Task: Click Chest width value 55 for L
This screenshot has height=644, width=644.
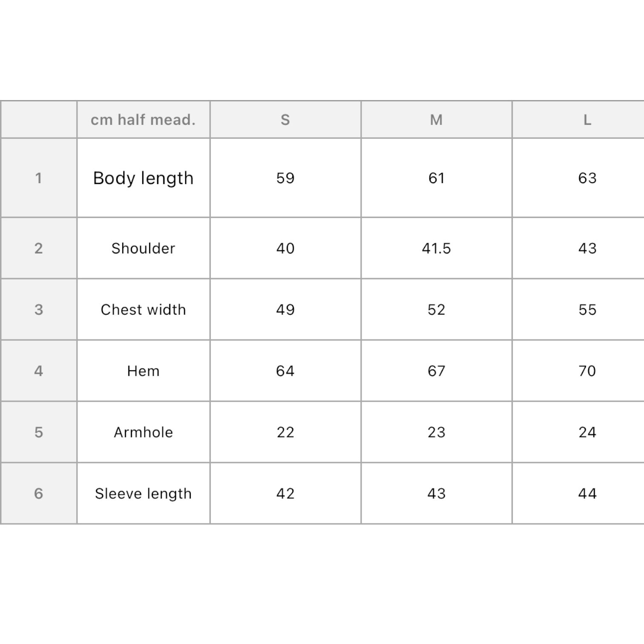Action: tap(587, 310)
